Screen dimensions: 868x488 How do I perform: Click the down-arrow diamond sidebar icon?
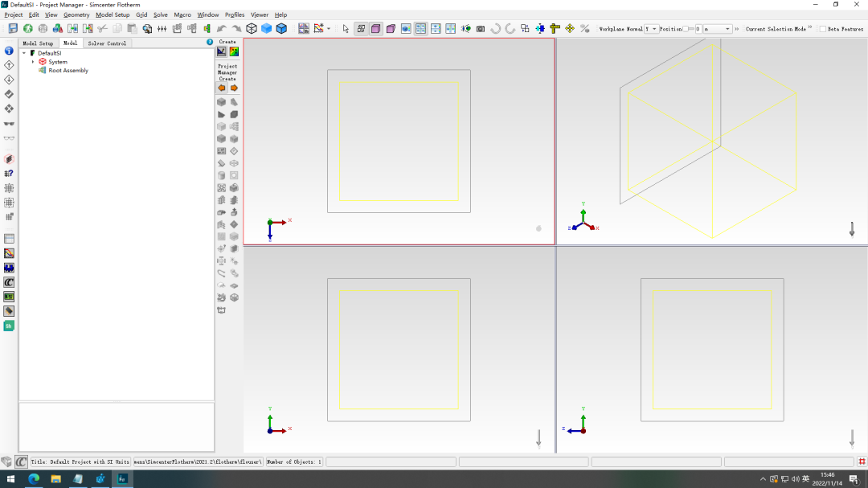(9, 80)
